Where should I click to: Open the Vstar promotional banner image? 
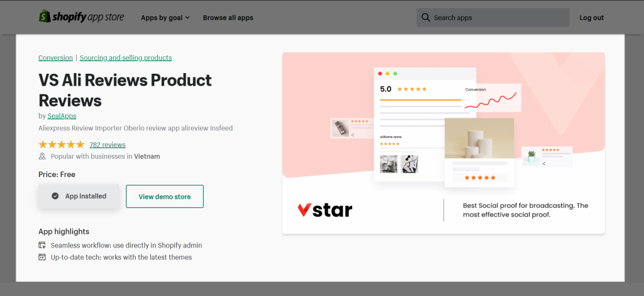tap(443, 143)
